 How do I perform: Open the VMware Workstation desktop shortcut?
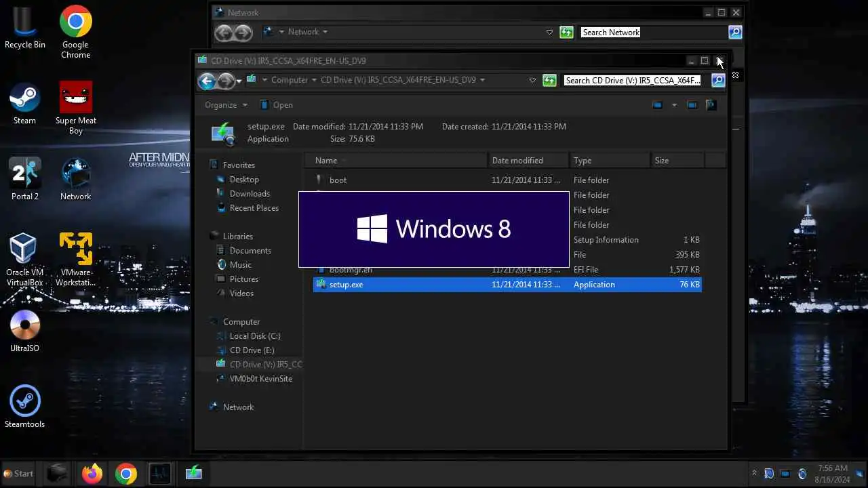click(x=75, y=260)
